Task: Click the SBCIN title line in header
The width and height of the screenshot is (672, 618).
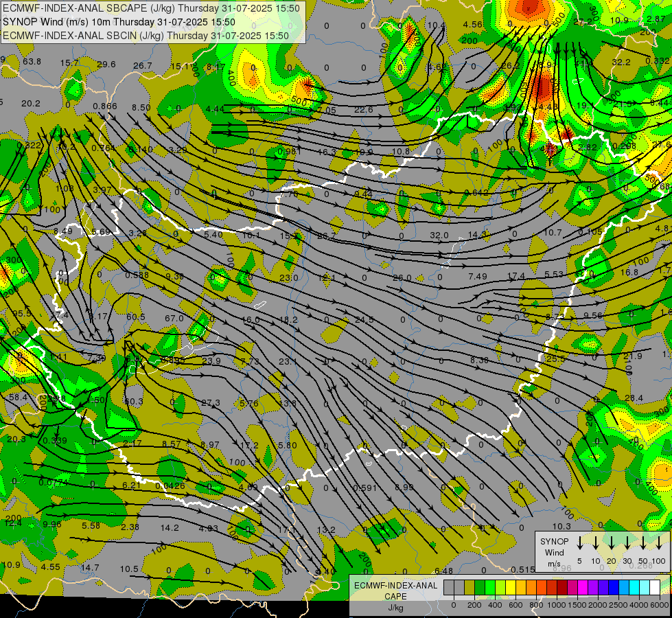Action: tap(146, 36)
